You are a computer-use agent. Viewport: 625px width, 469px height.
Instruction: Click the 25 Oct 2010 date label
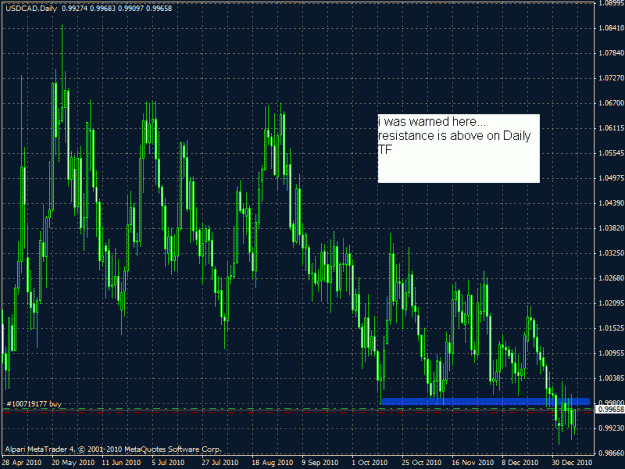[x=421, y=463]
